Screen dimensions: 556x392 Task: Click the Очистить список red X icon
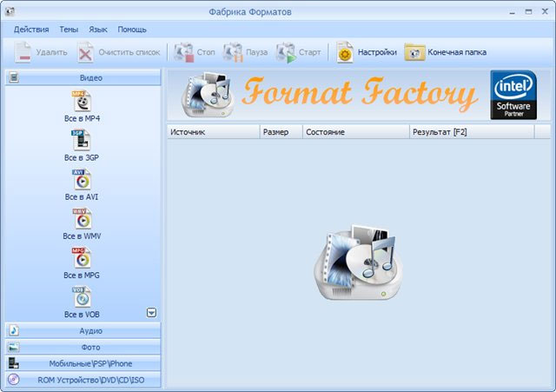tap(85, 52)
